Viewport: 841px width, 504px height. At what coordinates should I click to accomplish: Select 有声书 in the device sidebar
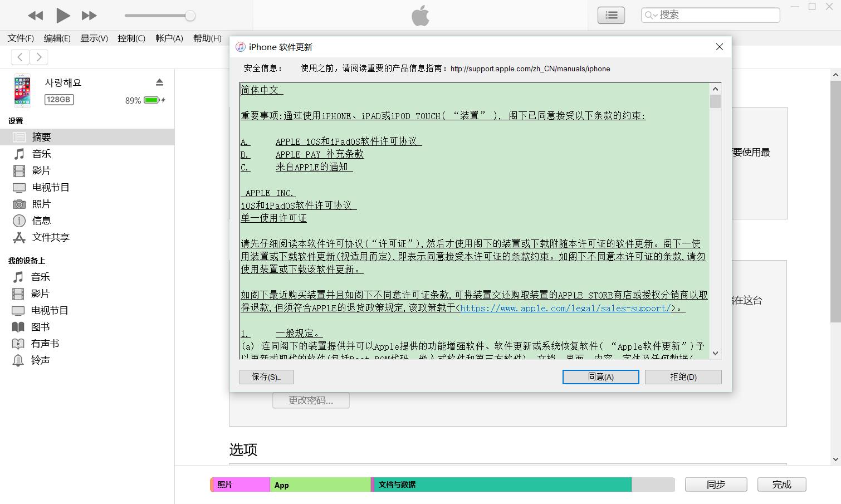(45, 344)
